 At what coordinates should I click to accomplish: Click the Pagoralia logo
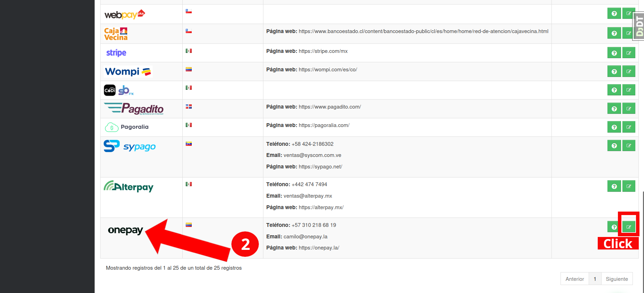pyautogui.click(x=127, y=127)
